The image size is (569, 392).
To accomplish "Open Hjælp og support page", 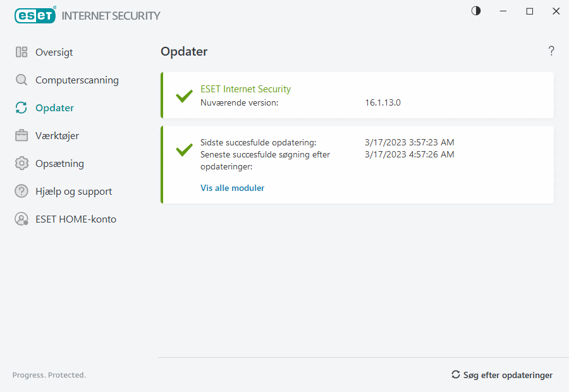I will (x=73, y=192).
